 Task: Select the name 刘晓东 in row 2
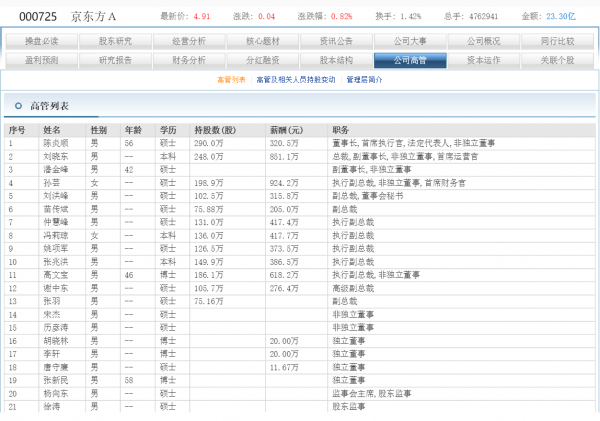pos(56,157)
